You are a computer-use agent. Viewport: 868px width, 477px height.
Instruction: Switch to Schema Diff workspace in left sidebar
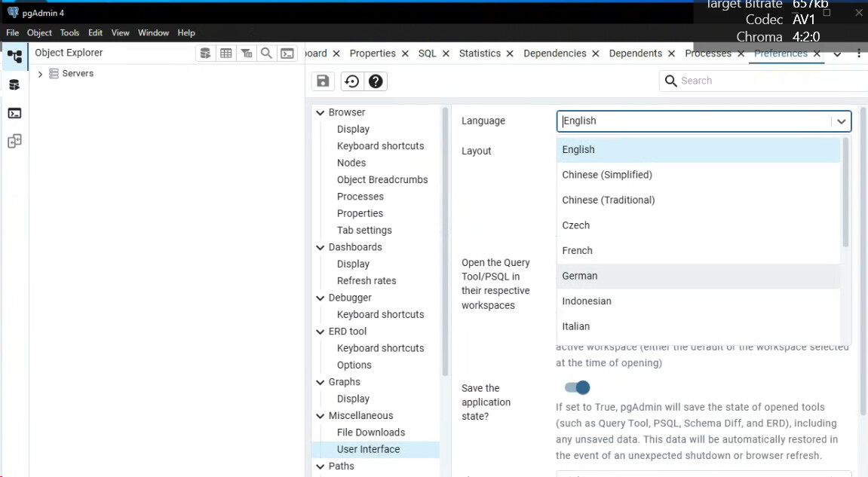(x=14, y=141)
